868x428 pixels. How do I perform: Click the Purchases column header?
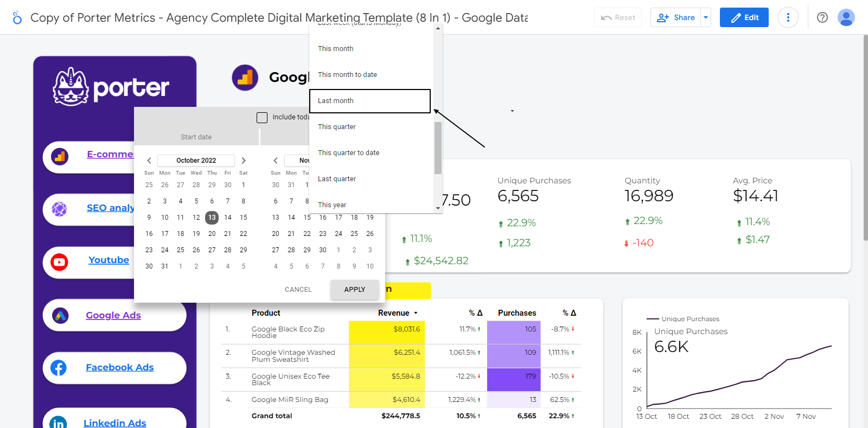pyautogui.click(x=517, y=313)
